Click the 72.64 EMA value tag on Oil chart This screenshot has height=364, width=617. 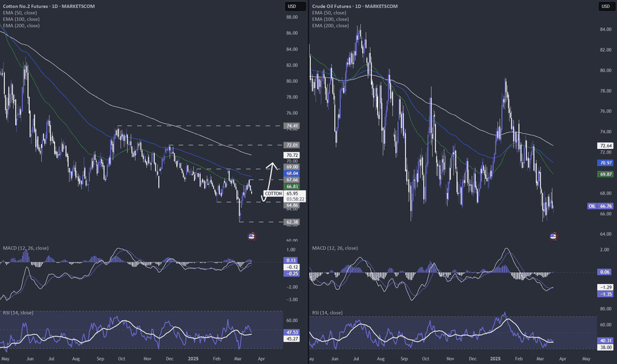tap(605, 145)
